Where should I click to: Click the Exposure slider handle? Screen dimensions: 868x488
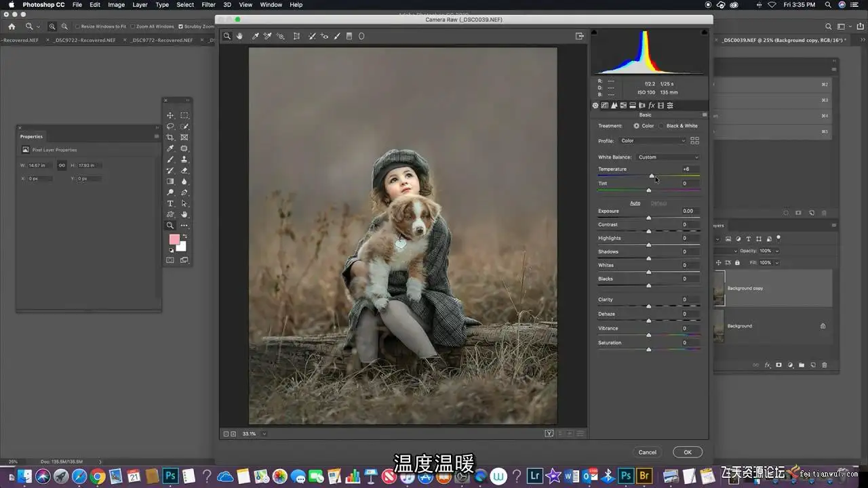pyautogui.click(x=649, y=218)
